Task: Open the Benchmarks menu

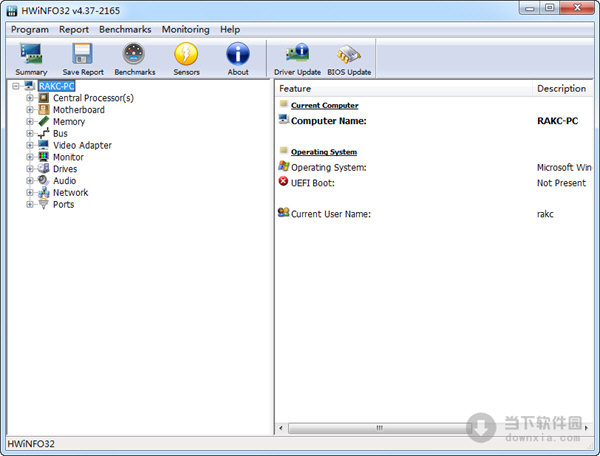Action: click(x=125, y=29)
